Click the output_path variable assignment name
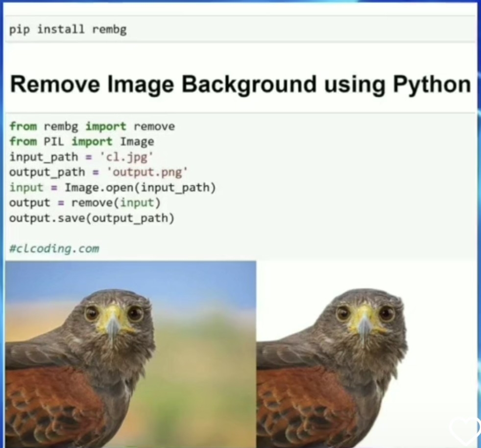The width and height of the screenshot is (481, 448). point(47,172)
